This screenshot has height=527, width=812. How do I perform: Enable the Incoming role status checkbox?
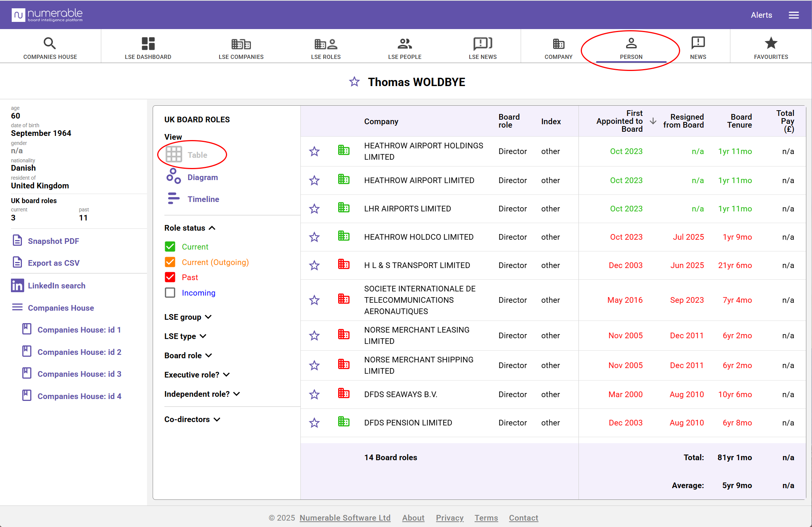click(170, 293)
